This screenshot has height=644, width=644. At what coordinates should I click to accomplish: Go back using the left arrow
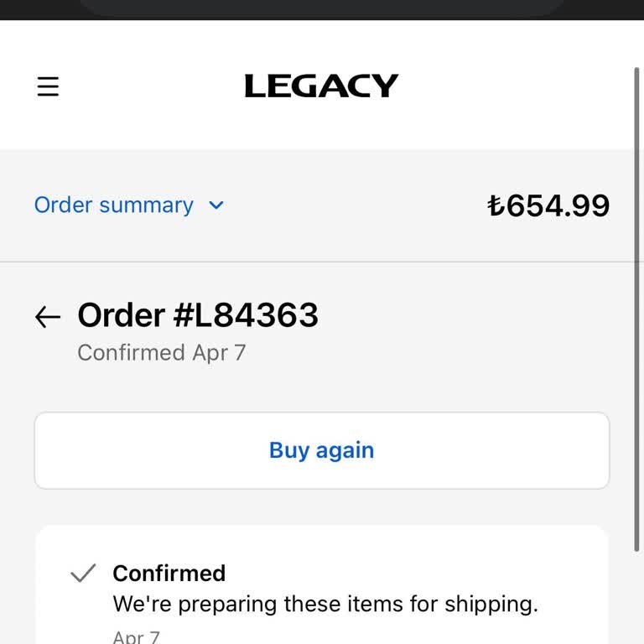[48, 316]
